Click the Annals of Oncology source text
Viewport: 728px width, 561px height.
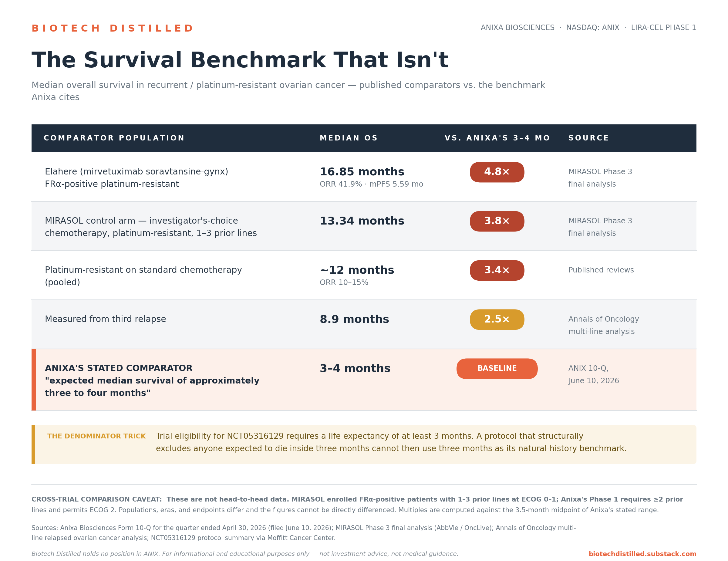click(604, 325)
